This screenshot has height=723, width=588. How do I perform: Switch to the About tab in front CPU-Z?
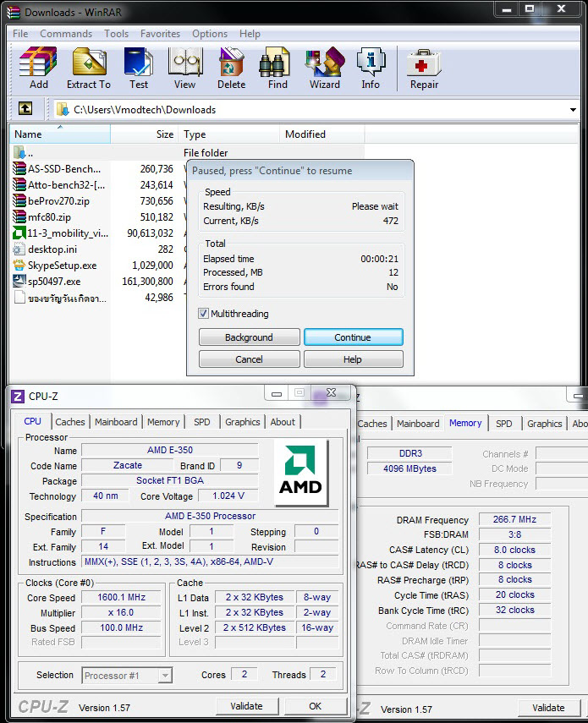[x=283, y=422]
